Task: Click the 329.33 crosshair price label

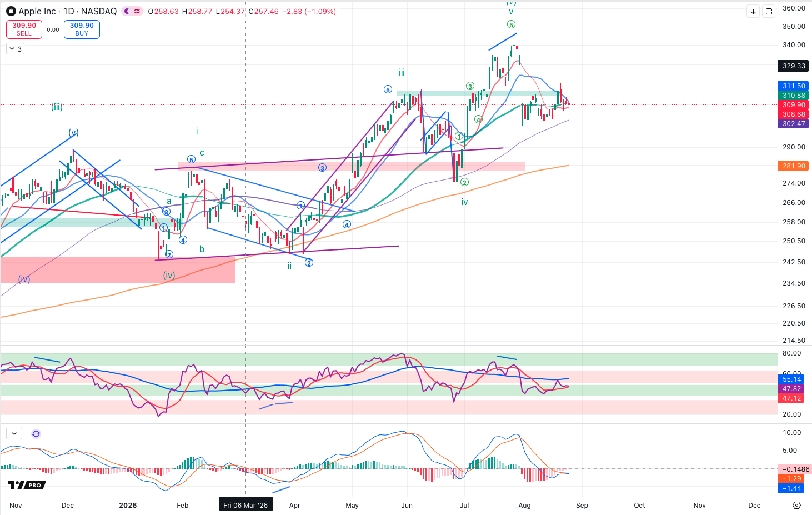Action: pos(794,66)
